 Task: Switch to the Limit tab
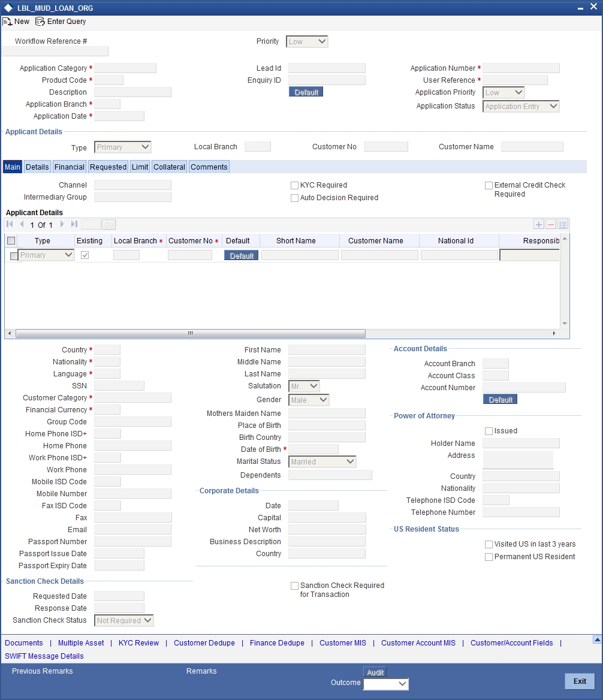point(140,167)
